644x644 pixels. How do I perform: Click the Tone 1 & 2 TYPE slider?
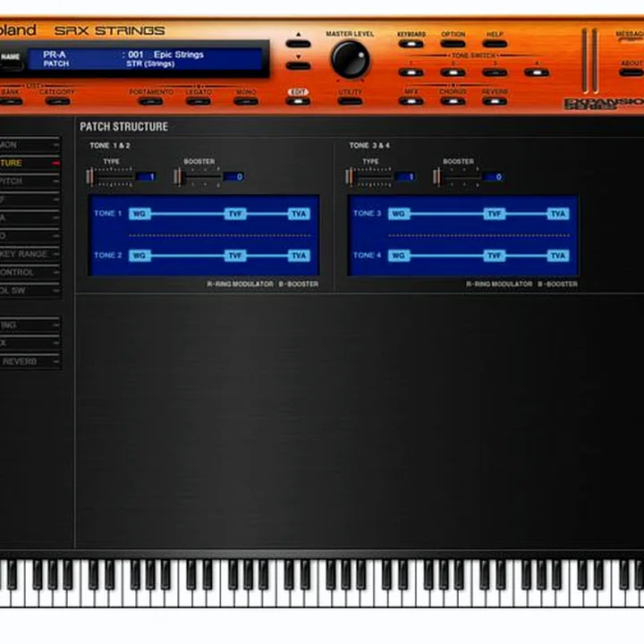coord(110,177)
